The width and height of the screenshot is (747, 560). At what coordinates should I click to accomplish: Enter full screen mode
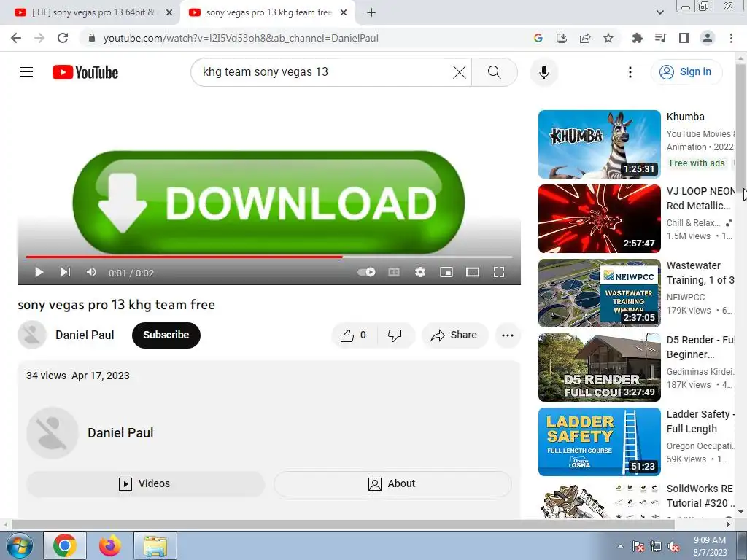coord(499,272)
